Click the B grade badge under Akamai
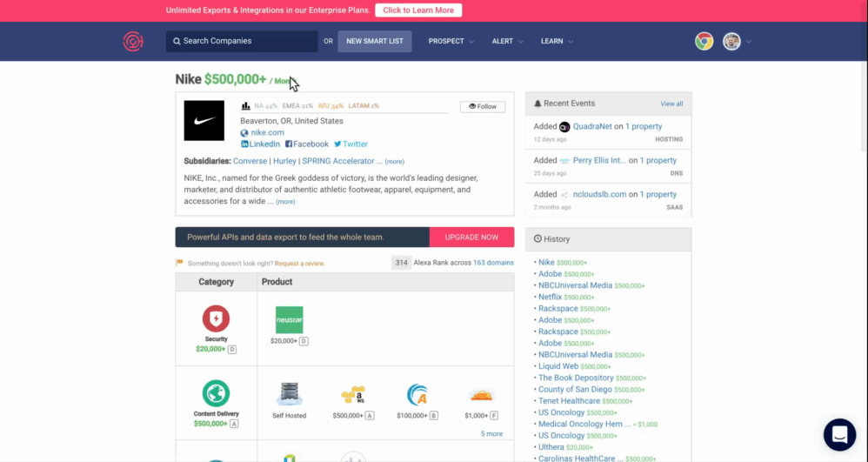Screen dimensions: 868x462 click(434, 416)
